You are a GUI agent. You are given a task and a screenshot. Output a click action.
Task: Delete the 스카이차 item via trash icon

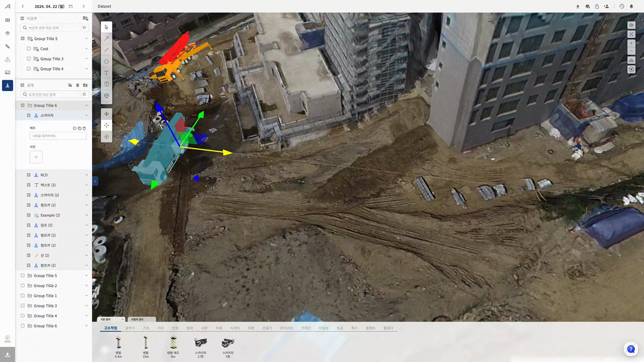84,128
